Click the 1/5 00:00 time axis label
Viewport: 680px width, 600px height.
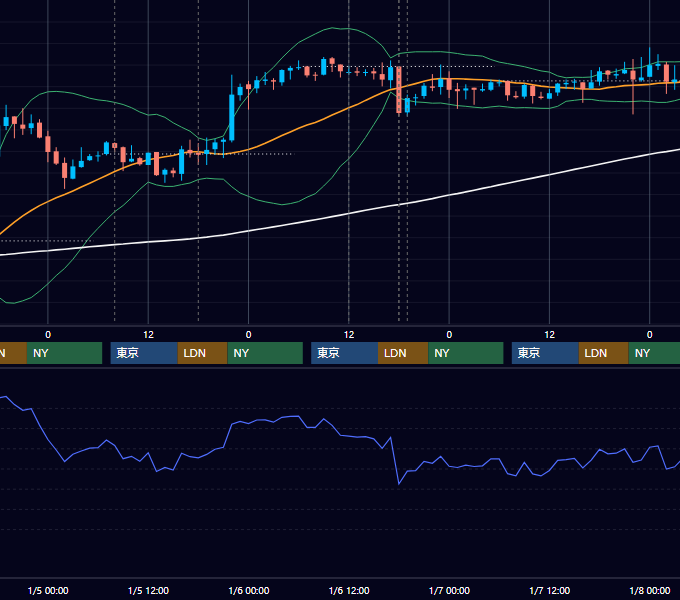tap(48, 590)
